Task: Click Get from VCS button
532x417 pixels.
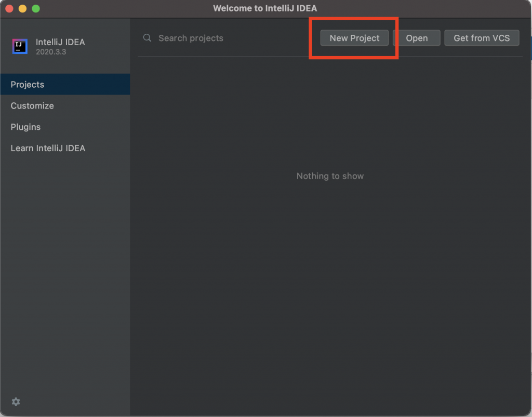Action: click(x=482, y=38)
